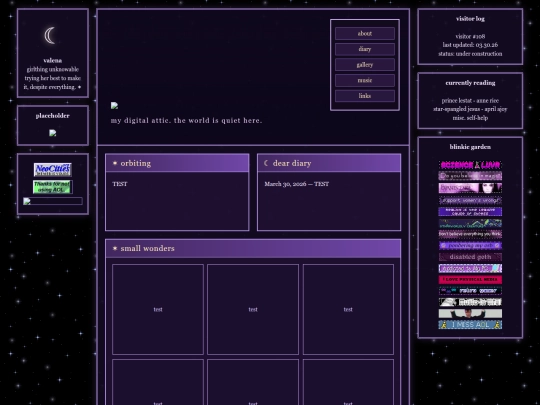The image size is (540, 405).
Task: Click the 'visitor #108' counter text
Action: (470, 36)
